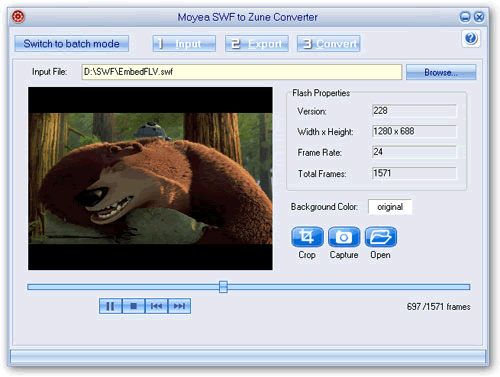
Task: Click the Flash Properties group label
Action: (x=321, y=93)
